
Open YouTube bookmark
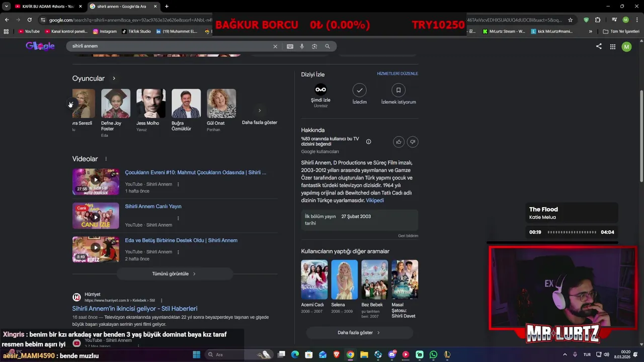(x=29, y=31)
